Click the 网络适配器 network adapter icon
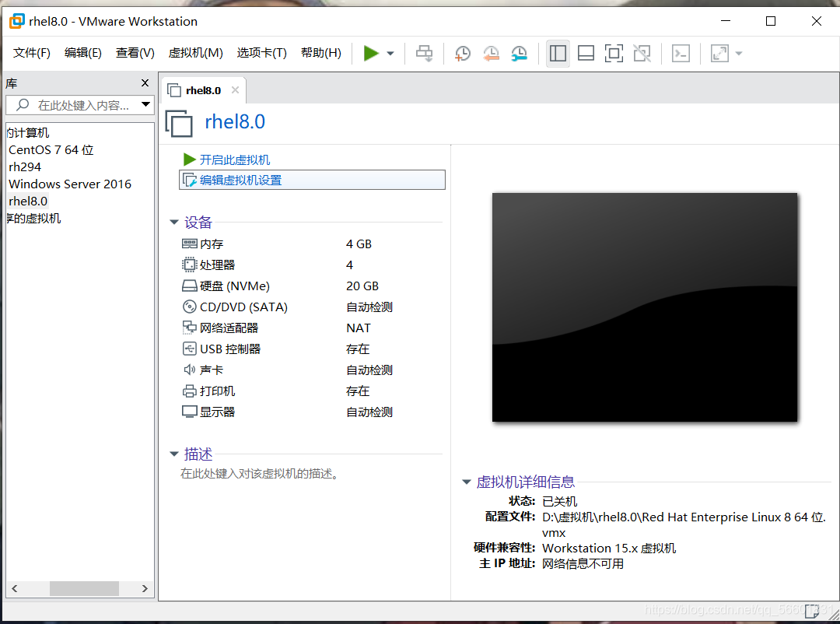840x624 pixels. 190,328
